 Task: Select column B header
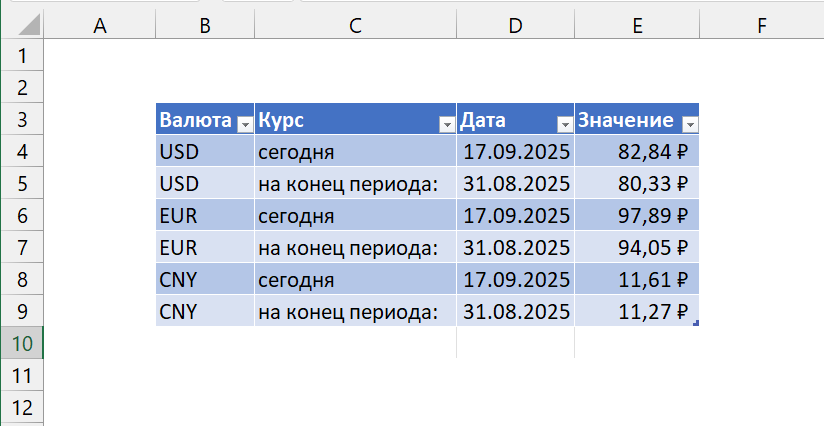click(205, 25)
